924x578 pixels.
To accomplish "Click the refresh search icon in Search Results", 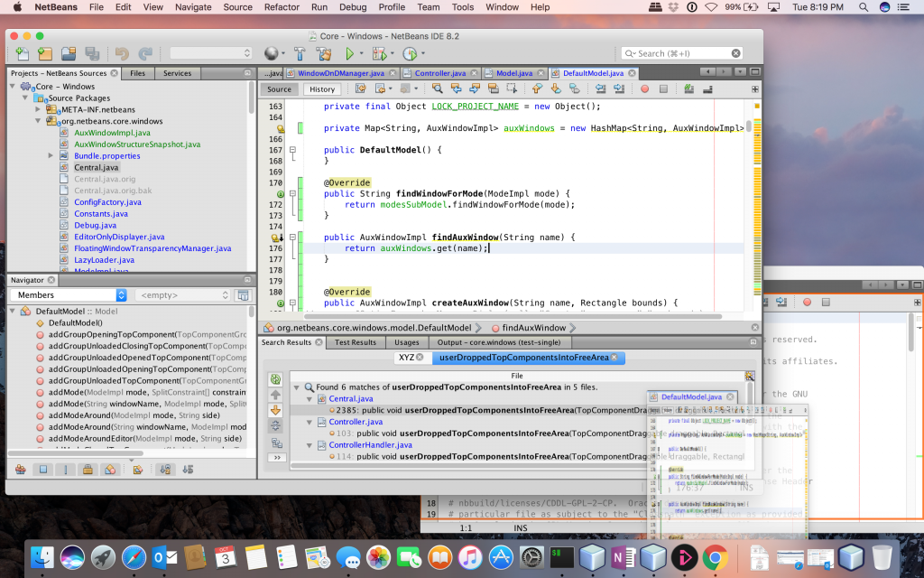I will tap(275, 379).
